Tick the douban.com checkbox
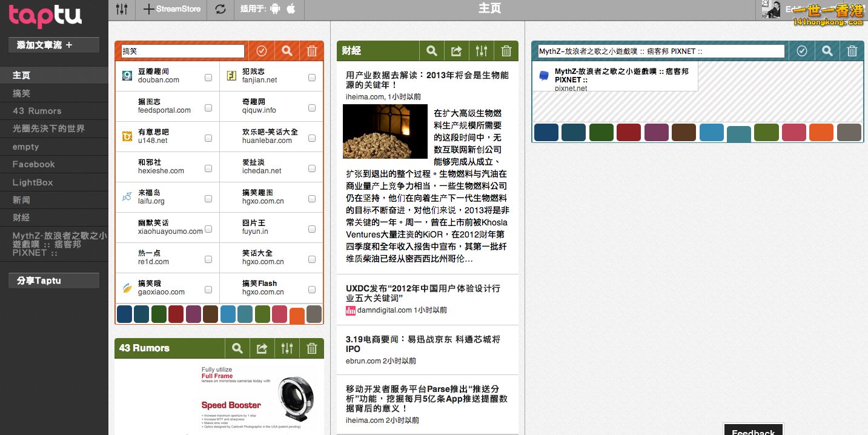This screenshot has width=868, height=435. coord(208,78)
